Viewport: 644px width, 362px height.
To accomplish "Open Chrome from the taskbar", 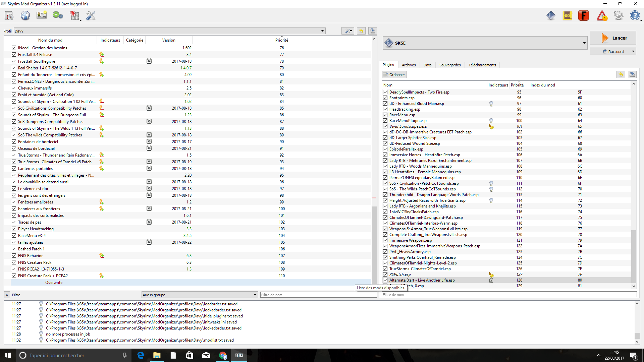I will tap(223, 355).
